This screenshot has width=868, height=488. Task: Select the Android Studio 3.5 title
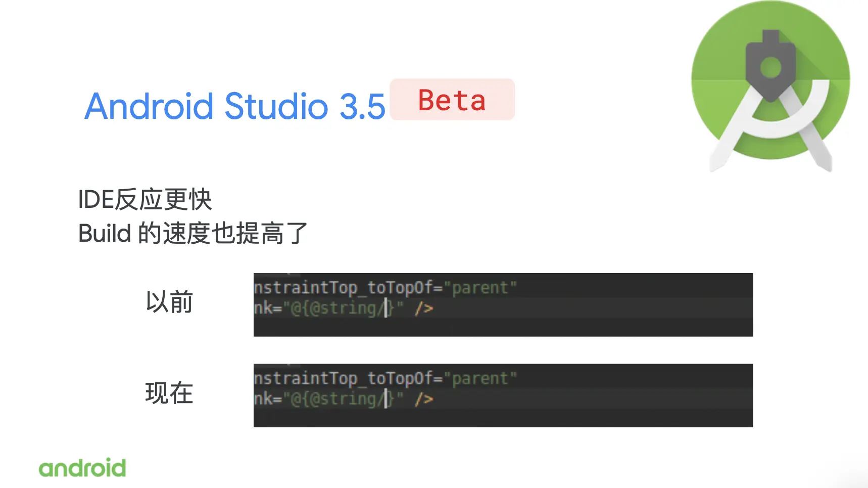click(235, 106)
